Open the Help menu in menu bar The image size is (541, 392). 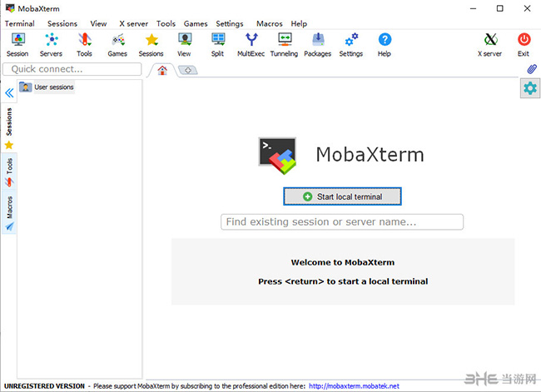click(x=299, y=23)
